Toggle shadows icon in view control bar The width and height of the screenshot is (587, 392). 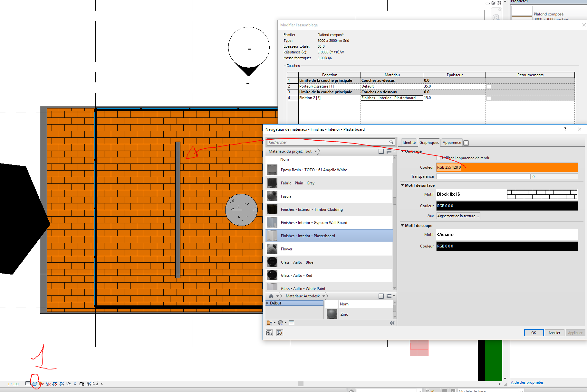[x=48, y=384]
